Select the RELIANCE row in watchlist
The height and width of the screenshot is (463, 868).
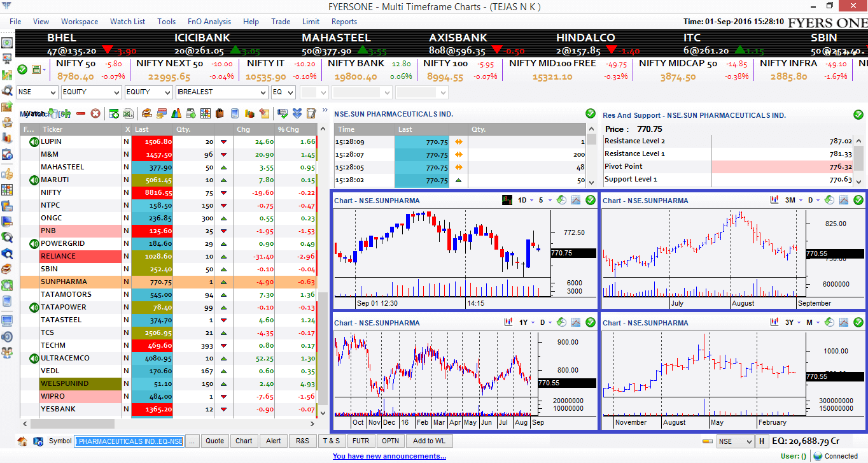click(169, 256)
